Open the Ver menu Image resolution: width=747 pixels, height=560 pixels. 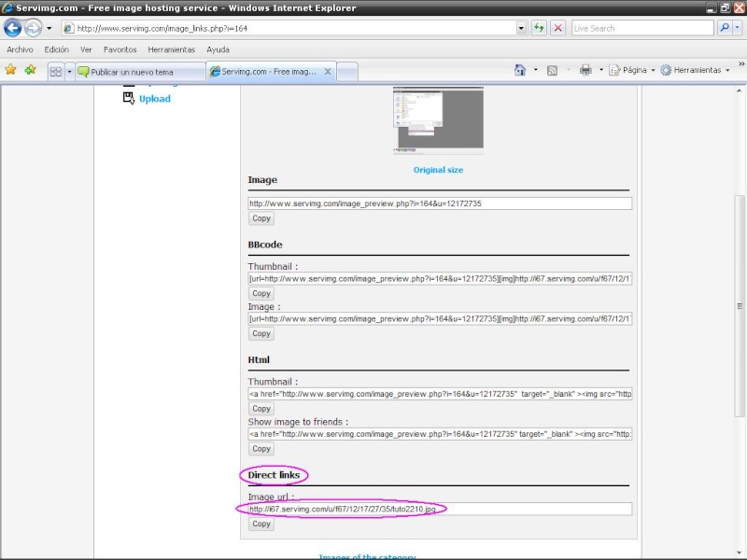coord(86,49)
